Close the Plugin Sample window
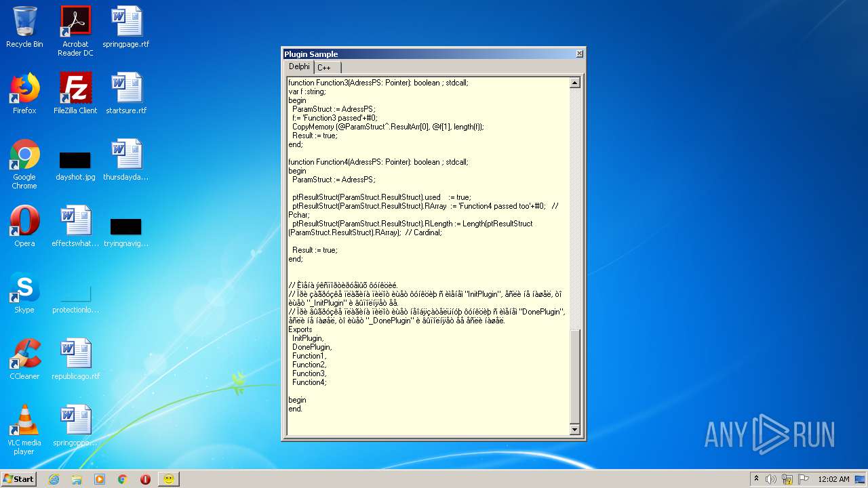Viewport: 868px width, 488px height. pyautogui.click(x=579, y=54)
